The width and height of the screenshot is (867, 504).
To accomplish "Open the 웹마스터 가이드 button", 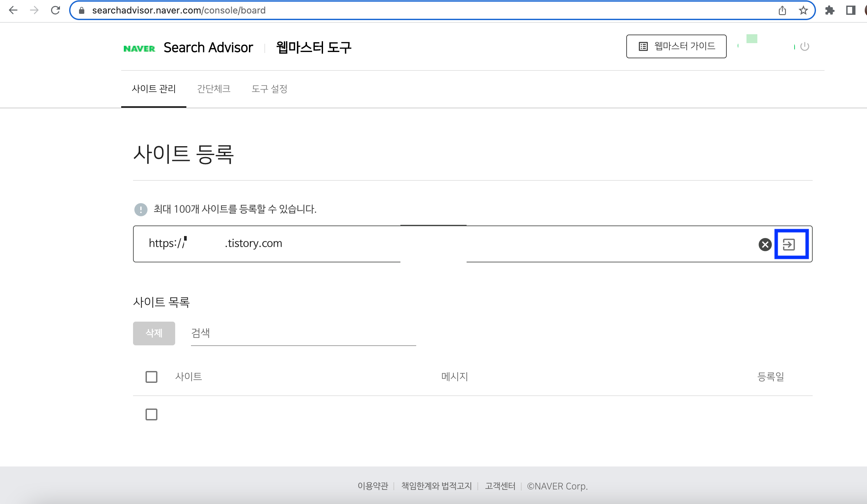I will coord(676,46).
